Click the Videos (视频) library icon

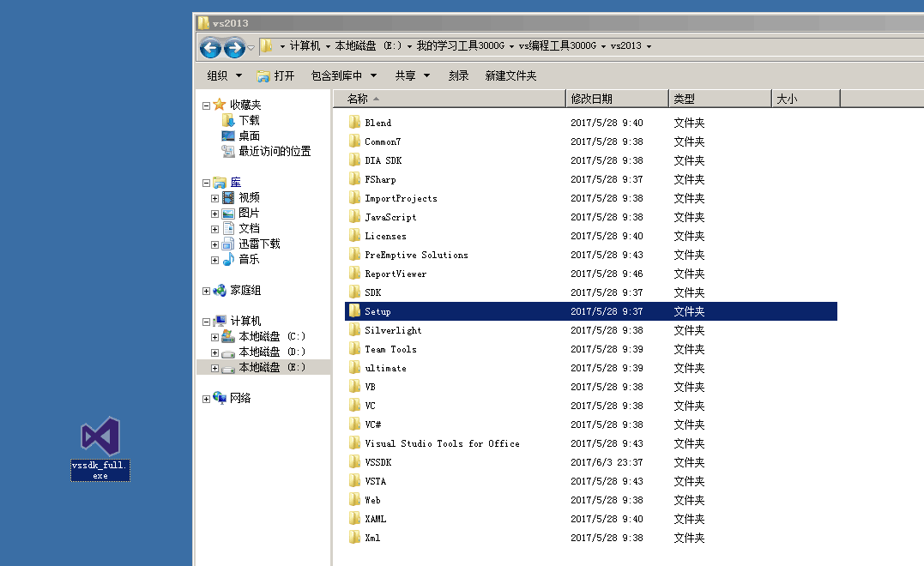pos(228,197)
